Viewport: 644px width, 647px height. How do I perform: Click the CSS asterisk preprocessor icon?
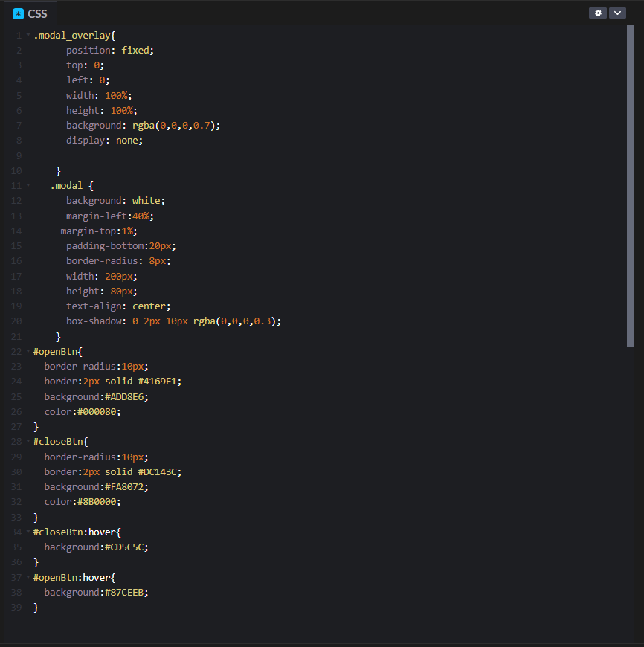(18, 14)
